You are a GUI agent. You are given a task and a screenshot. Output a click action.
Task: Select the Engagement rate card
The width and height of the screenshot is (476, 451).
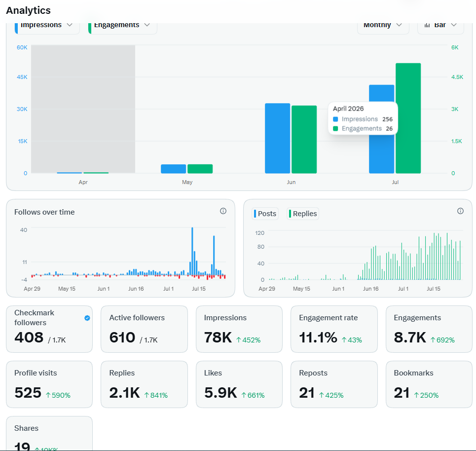(334, 329)
